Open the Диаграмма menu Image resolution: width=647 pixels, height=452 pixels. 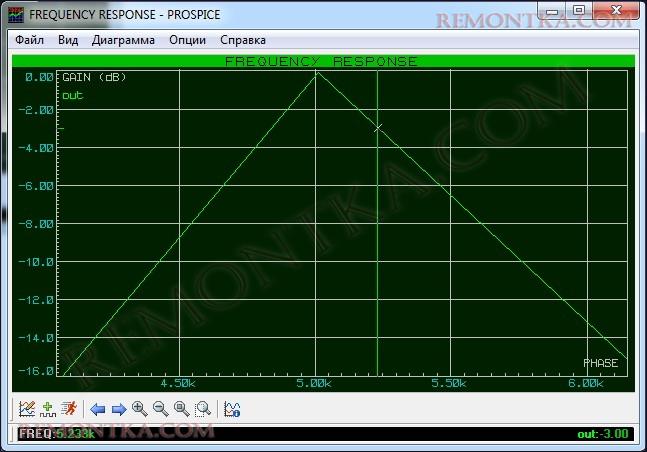123,40
